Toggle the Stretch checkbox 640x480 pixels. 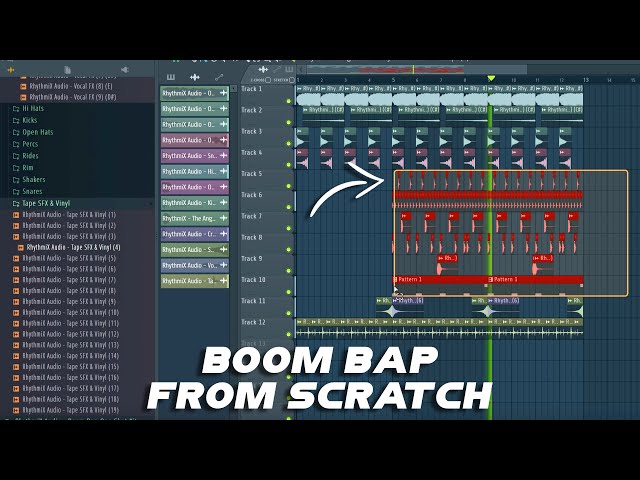click(292, 80)
